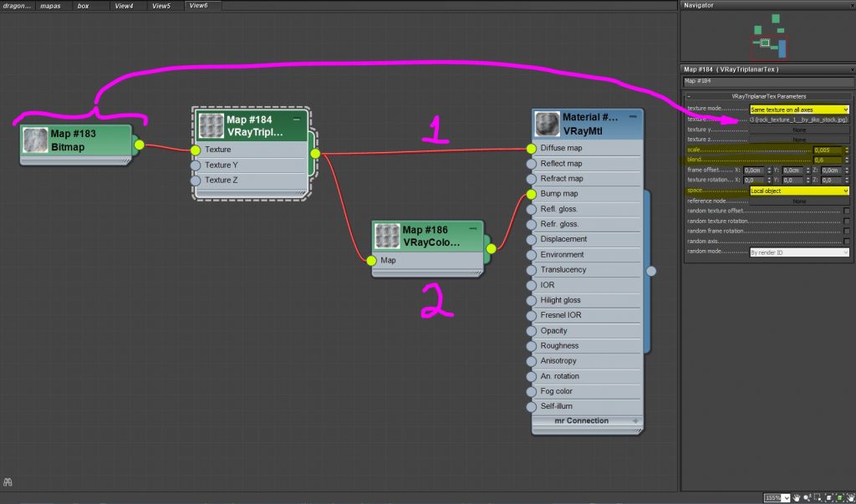Screen dimensions: 856x504
Task: Activate the Zoom tool icon
Action: (809, 498)
